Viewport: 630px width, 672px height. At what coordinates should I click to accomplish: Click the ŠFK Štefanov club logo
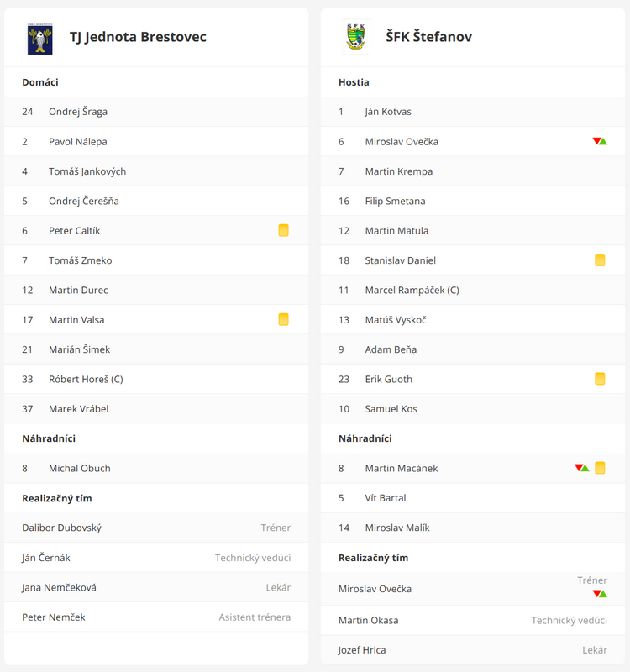coord(356,37)
